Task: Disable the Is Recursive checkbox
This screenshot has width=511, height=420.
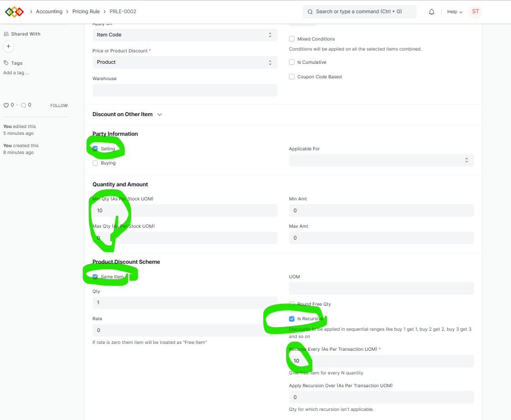Action: click(291, 318)
